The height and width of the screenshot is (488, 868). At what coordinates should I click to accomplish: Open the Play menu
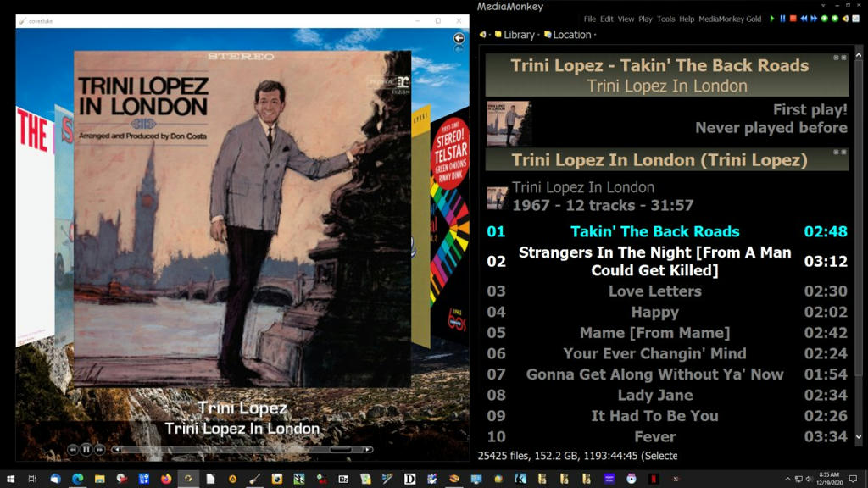coord(645,19)
